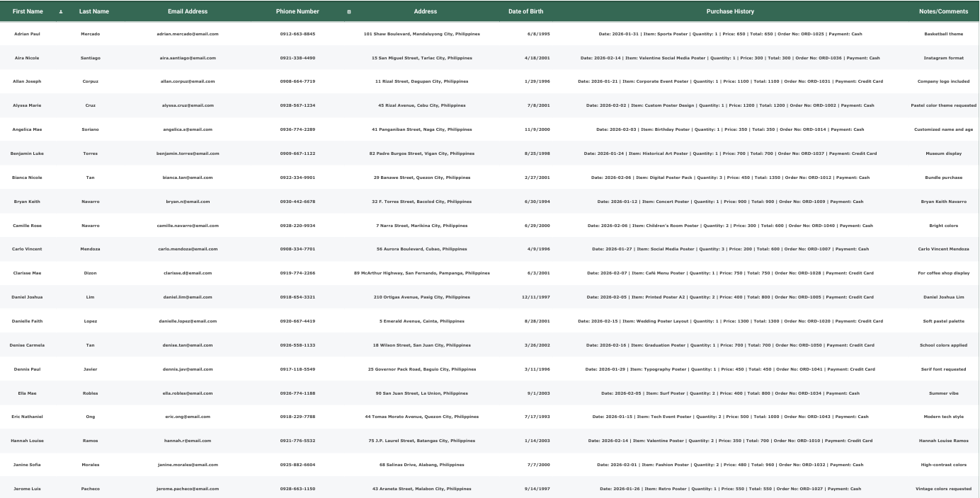Select note 'For coffee shop display'

point(943,273)
